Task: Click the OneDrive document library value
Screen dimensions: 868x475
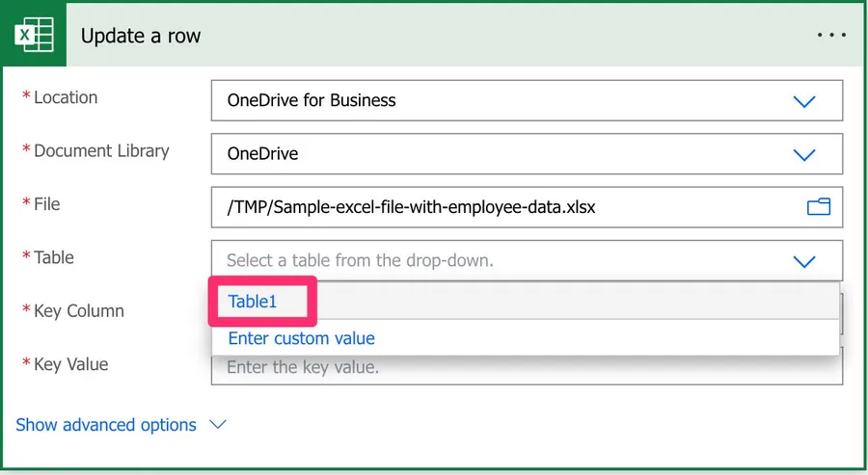Action: (x=262, y=153)
